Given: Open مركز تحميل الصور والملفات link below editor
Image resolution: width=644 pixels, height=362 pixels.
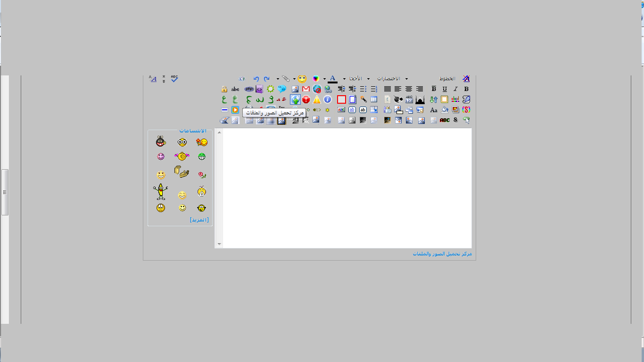Looking at the screenshot, I should [x=442, y=254].
